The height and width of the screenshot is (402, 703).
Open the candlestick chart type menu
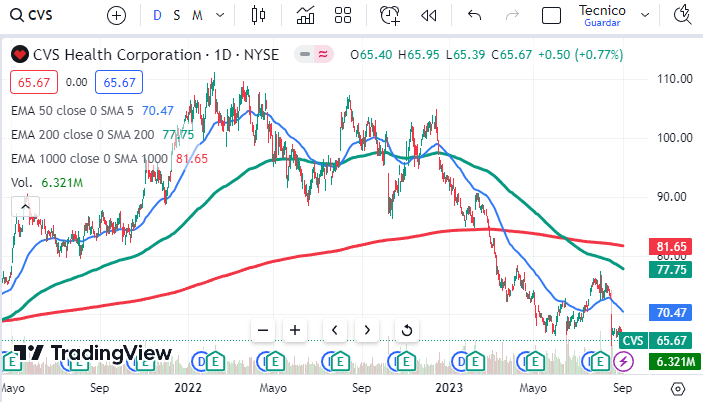tap(258, 15)
